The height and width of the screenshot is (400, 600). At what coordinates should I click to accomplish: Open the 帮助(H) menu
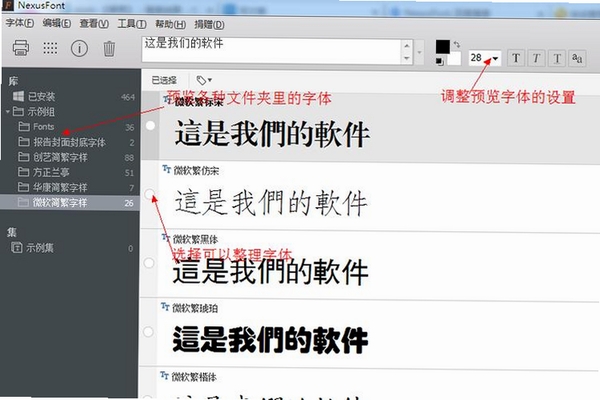pyautogui.click(x=170, y=24)
